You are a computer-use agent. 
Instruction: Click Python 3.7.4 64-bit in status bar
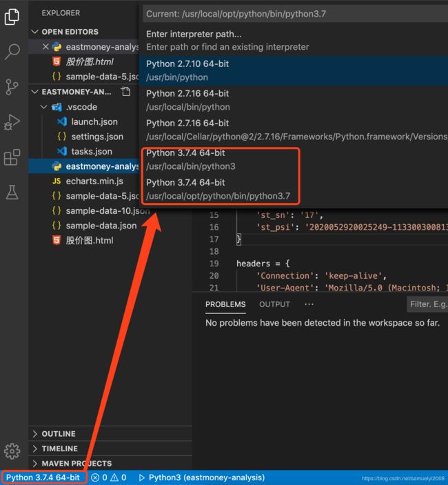pos(43,477)
